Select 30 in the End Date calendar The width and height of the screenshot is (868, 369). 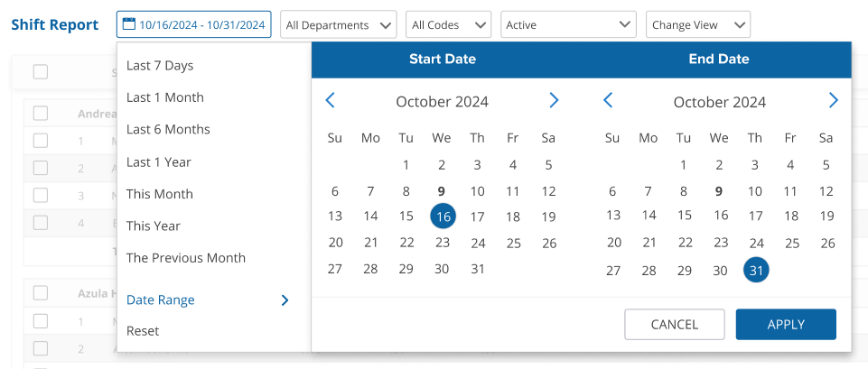point(720,271)
